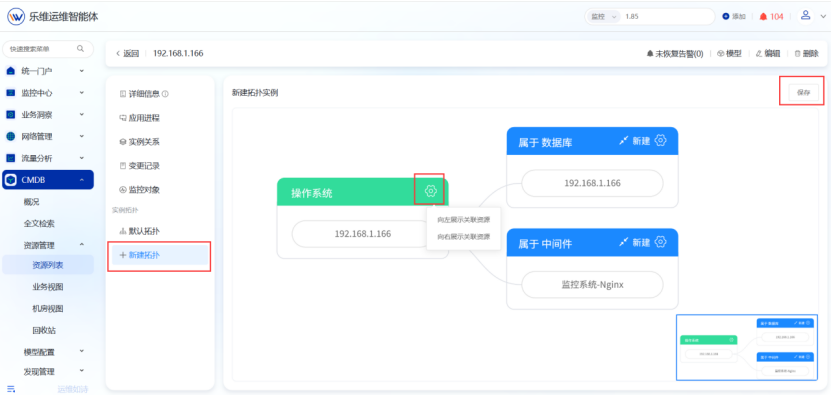The image size is (831, 396).
Task: Open 全文检索 under CMDB
Action: coord(39,223)
